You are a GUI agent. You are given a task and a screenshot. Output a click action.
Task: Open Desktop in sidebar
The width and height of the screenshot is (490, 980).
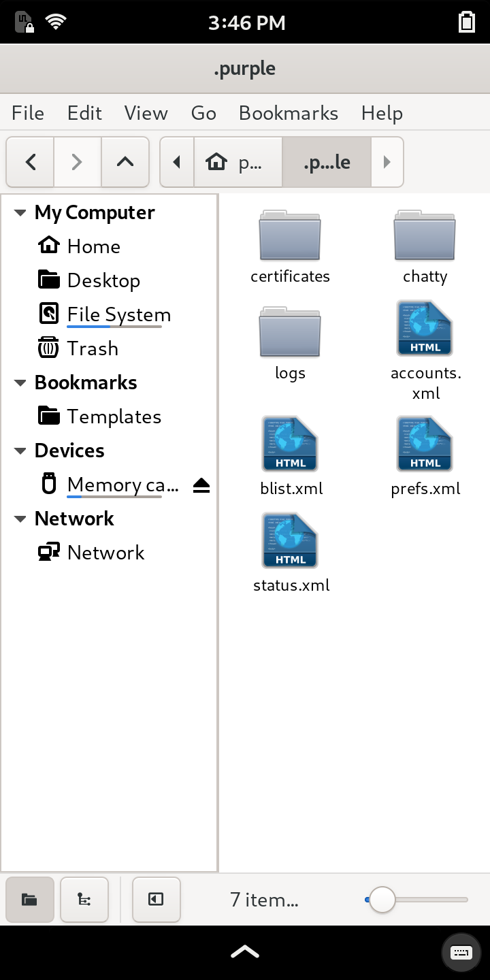click(x=109, y=280)
